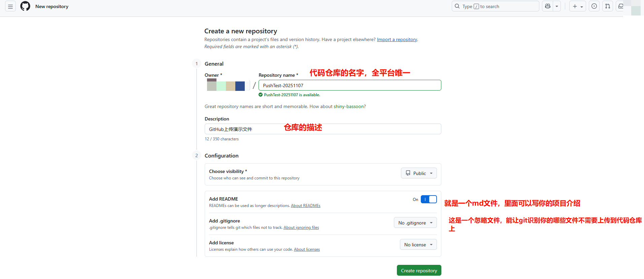Screen dimensions: 644x279
Task: Open the About ignoring files link
Action: (301, 228)
